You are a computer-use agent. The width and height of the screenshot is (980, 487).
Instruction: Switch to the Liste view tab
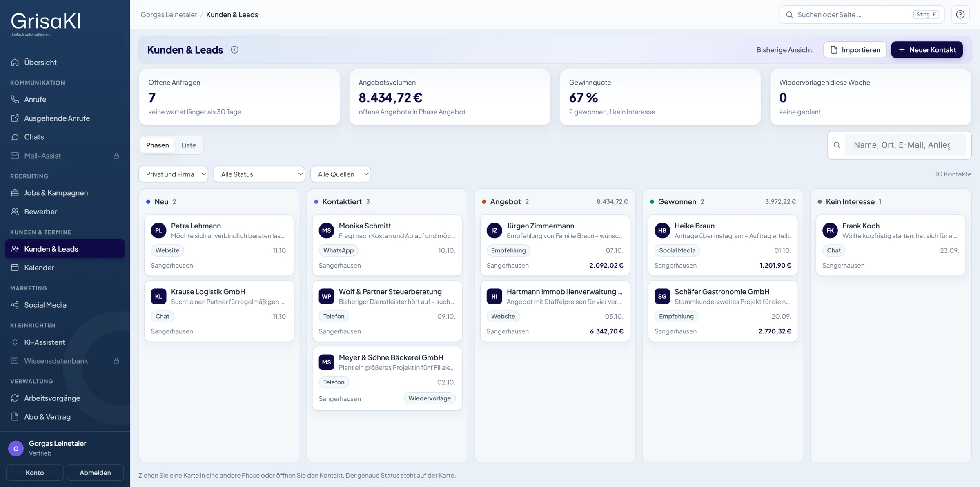coord(189,145)
